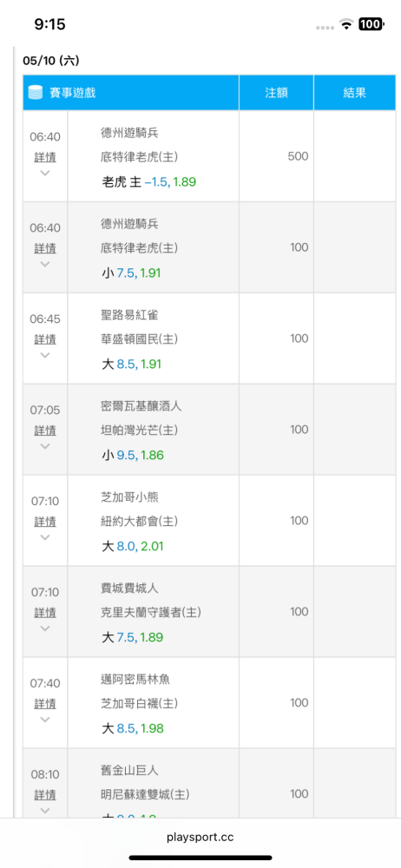Click the database icon beside 賽事遊戲
This screenshot has width=401, height=868.
point(36,93)
